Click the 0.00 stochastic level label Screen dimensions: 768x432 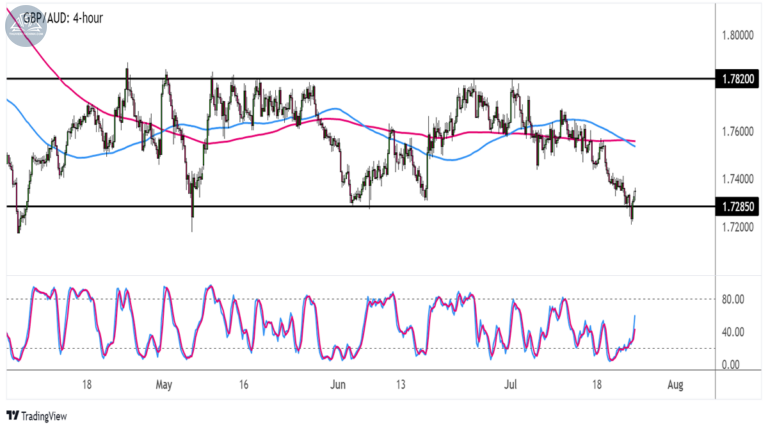tap(730, 365)
